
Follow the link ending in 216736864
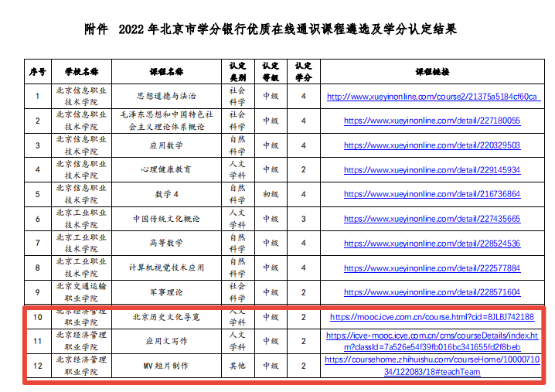432,194
